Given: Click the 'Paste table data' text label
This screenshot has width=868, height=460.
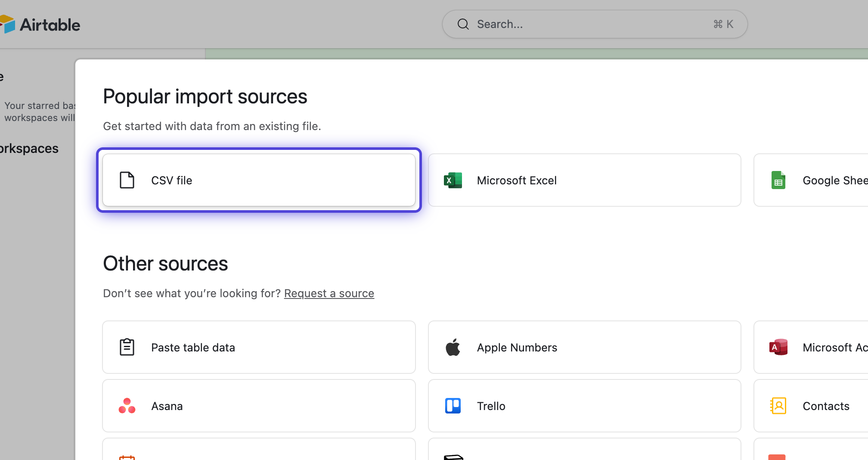Looking at the screenshot, I should tap(193, 348).
